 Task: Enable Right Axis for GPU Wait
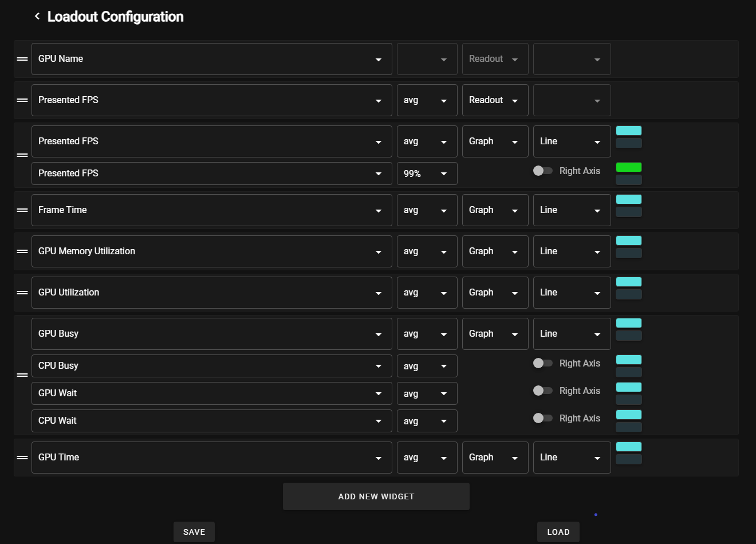pos(542,391)
